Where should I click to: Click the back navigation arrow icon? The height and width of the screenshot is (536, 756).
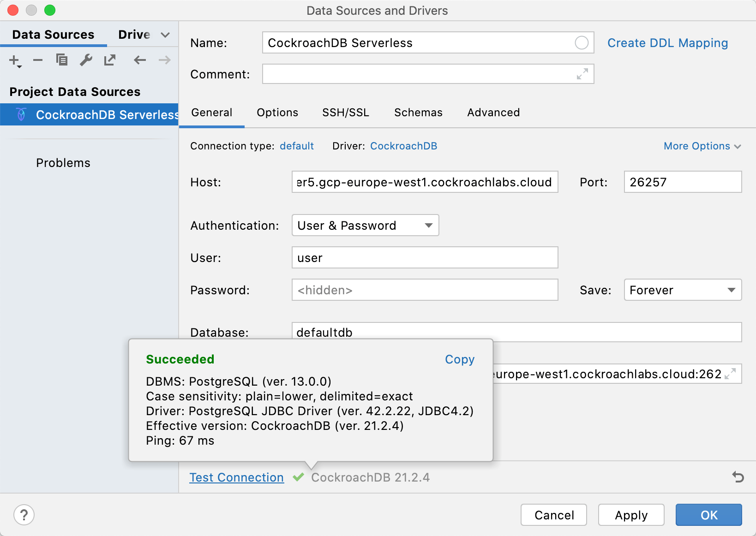click(x=140, y=60)
